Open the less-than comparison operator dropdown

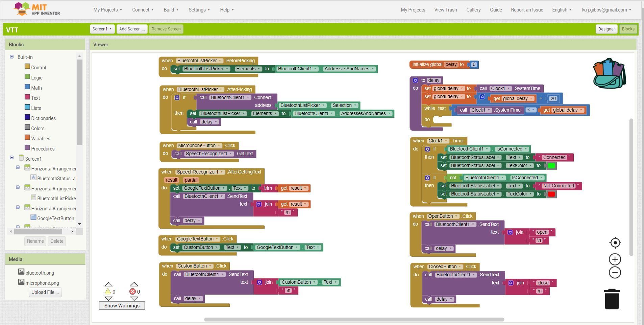pos(531,110)
